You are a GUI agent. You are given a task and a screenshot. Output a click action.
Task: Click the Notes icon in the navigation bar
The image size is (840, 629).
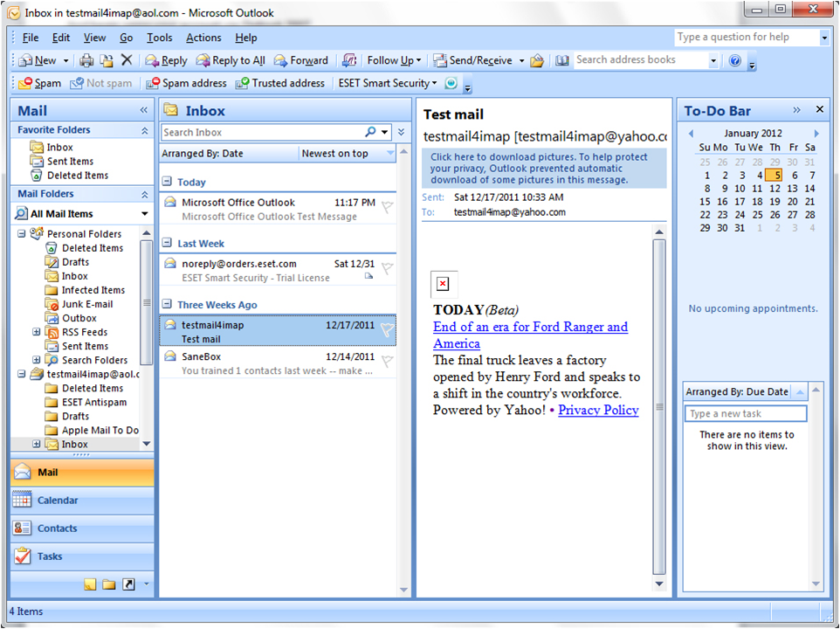[x=90, y=584]
